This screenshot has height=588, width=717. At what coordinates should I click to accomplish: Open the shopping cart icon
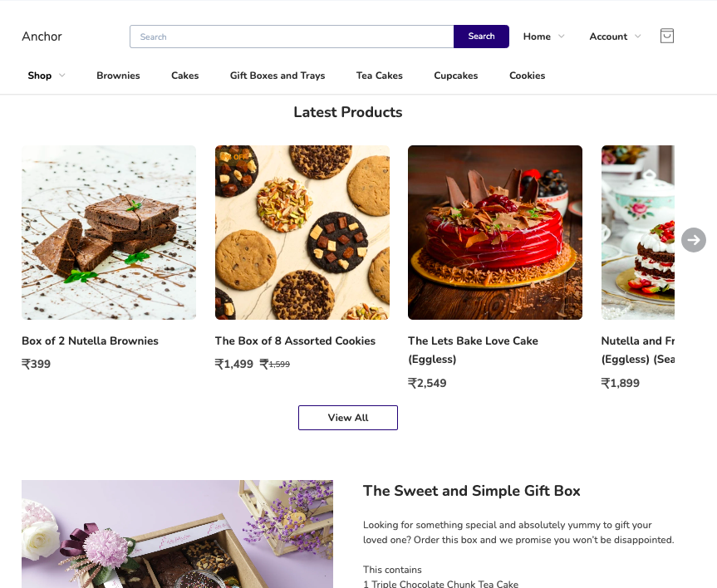[666, 36]
